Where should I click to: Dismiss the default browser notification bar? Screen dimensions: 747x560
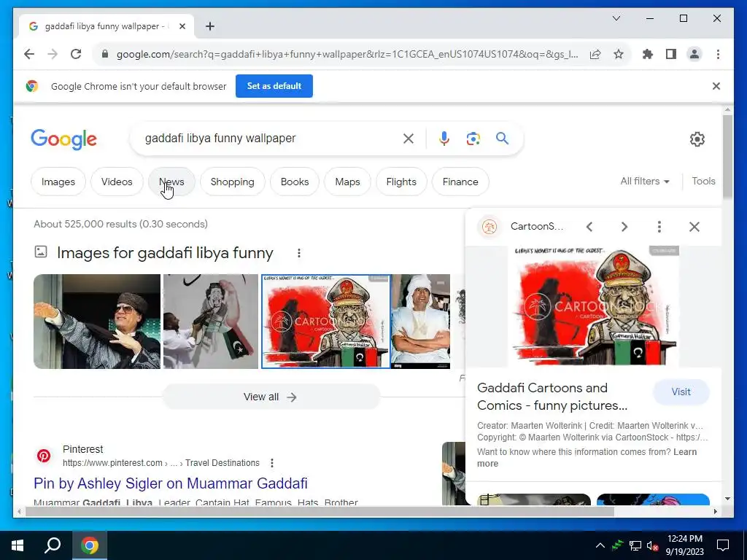[716, 86]
